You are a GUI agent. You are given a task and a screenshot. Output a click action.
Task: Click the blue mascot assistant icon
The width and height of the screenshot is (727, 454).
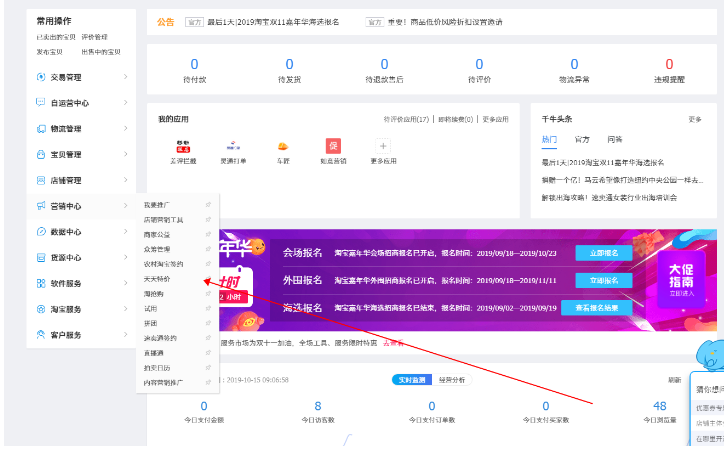711,355
